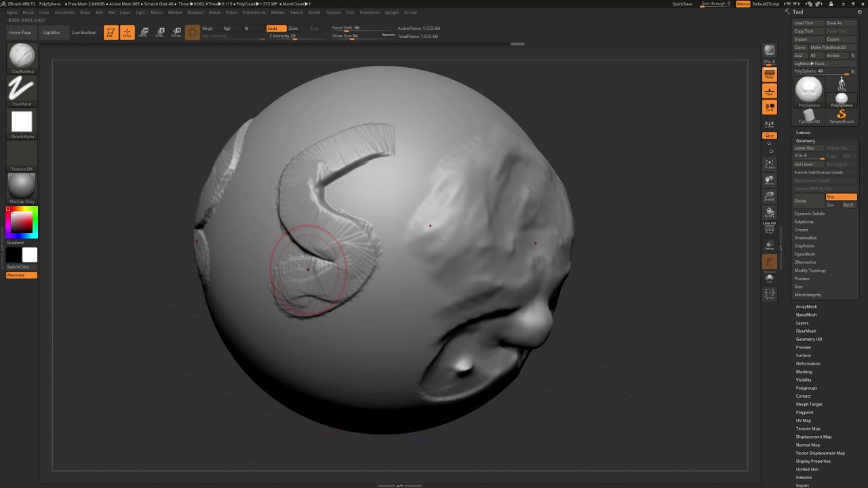Expand the ZRemesher section

(806, 262)
